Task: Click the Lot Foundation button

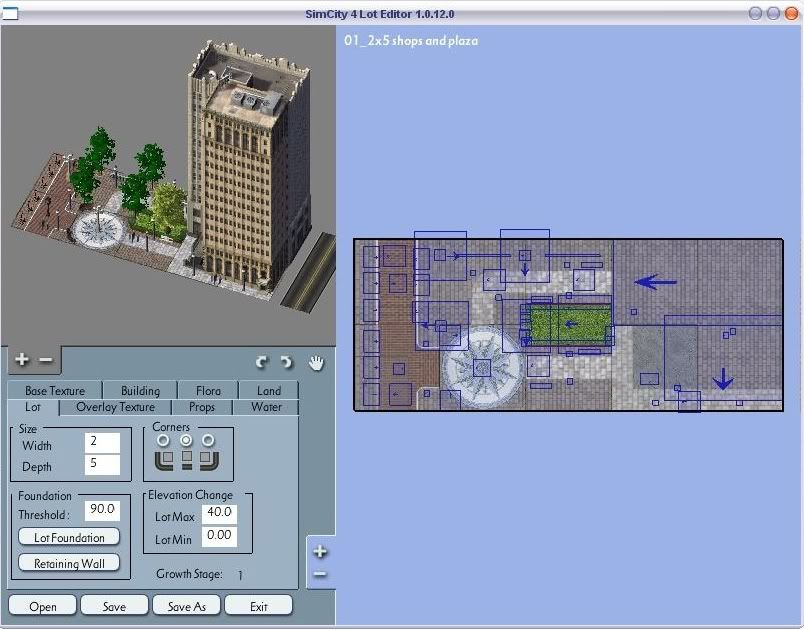Action: tap(69, 537)
